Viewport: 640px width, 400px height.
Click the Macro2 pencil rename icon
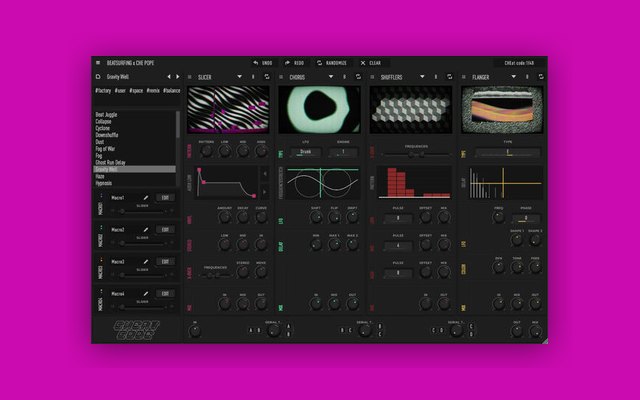tap(146, 230)
